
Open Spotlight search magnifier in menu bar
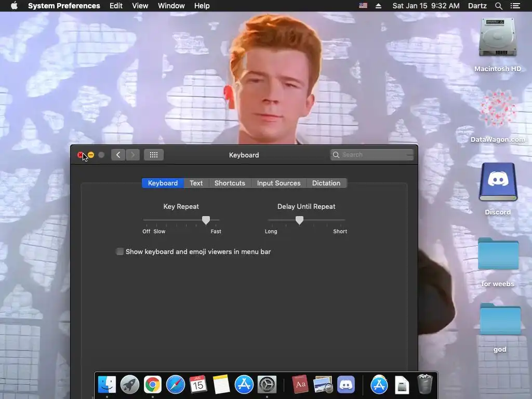coord(498,6)
